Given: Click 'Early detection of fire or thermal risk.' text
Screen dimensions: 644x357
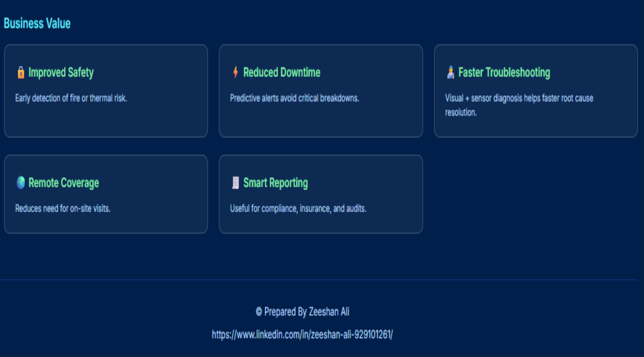Looking at the screenshot, I should (71, 98).
